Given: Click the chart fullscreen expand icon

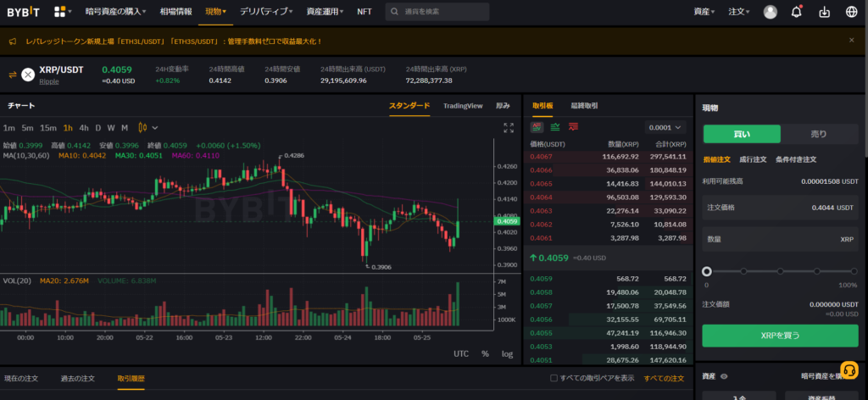Looking at the screenshot, I should 509,128.
